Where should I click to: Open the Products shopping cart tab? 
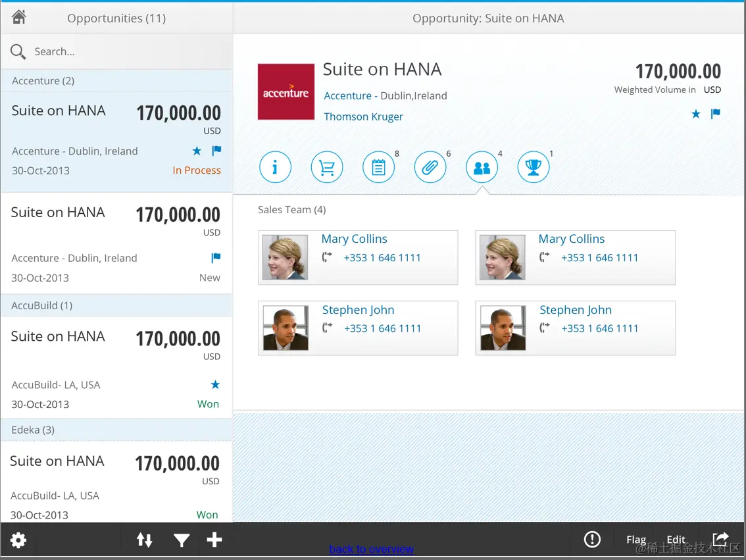(327, 167)
